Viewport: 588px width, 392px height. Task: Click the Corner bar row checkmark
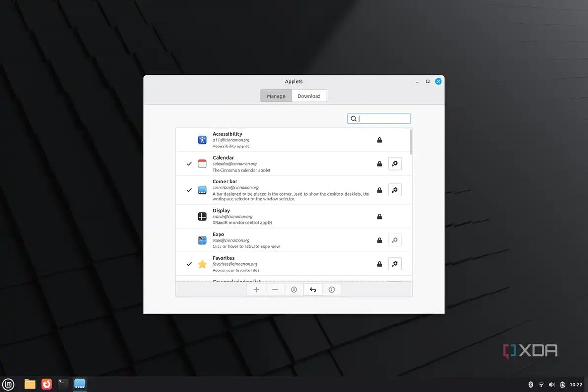click(x=189, y=190)
